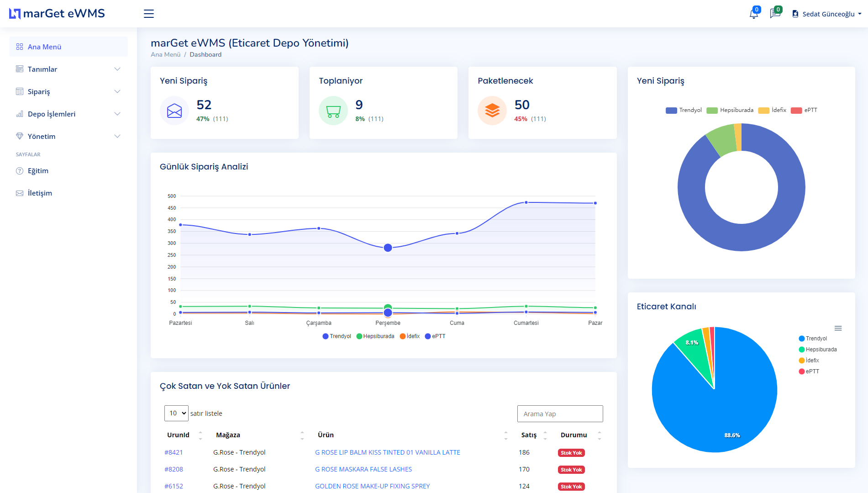868x493 pixels.
Task: Expand the Tanımlar menu chevron
Action: pos(117,69)
